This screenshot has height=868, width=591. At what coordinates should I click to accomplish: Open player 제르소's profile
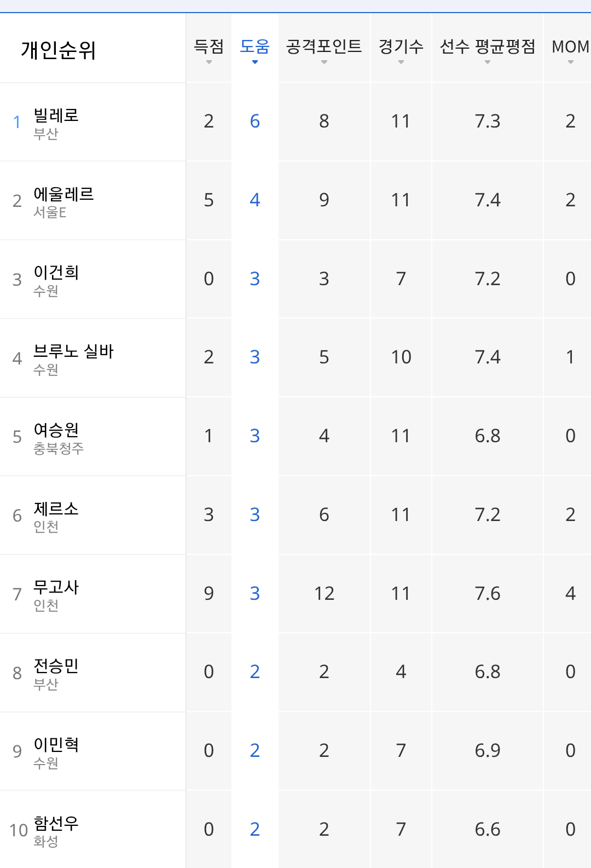56,509
